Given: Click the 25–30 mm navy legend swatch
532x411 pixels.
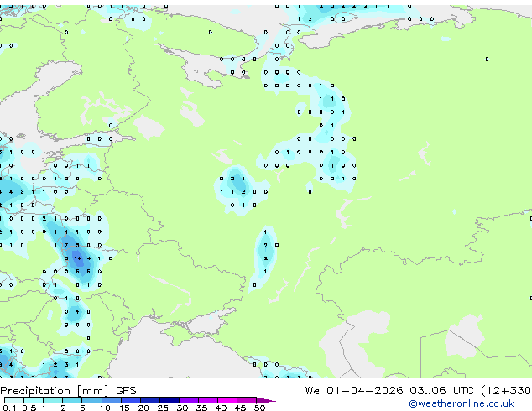Looking at the screenshot, I should [x=169, y=400].
